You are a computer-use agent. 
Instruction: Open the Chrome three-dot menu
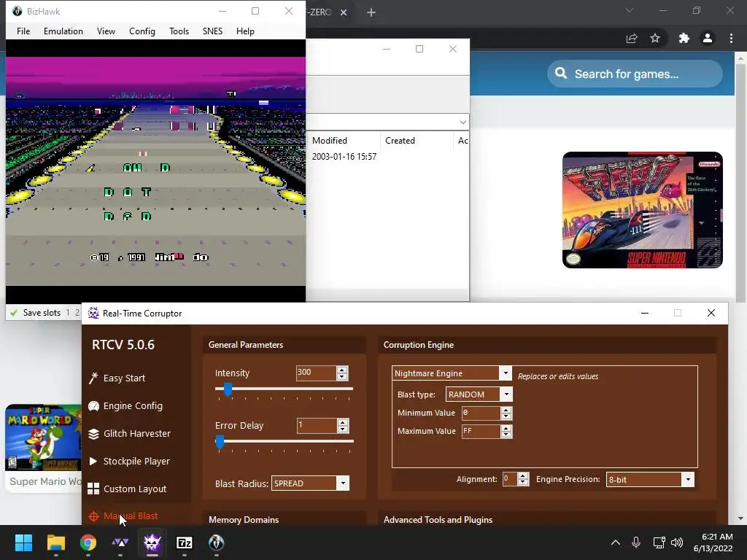[731, 38]
